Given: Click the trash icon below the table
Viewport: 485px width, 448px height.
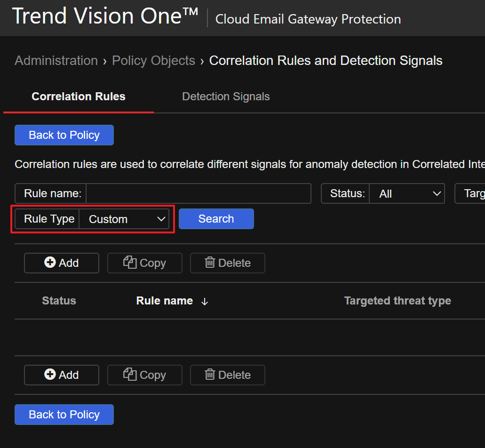Looking at the screenshot, I should [210, 375].
